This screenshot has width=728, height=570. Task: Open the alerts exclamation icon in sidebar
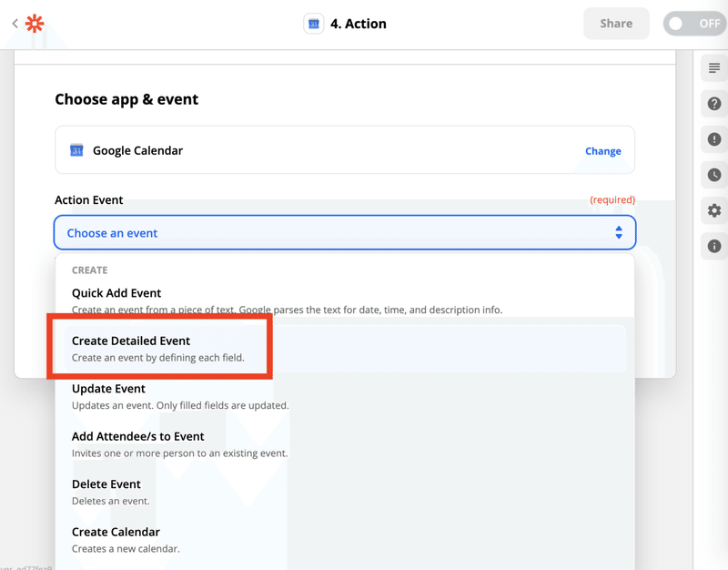(714, 139)
